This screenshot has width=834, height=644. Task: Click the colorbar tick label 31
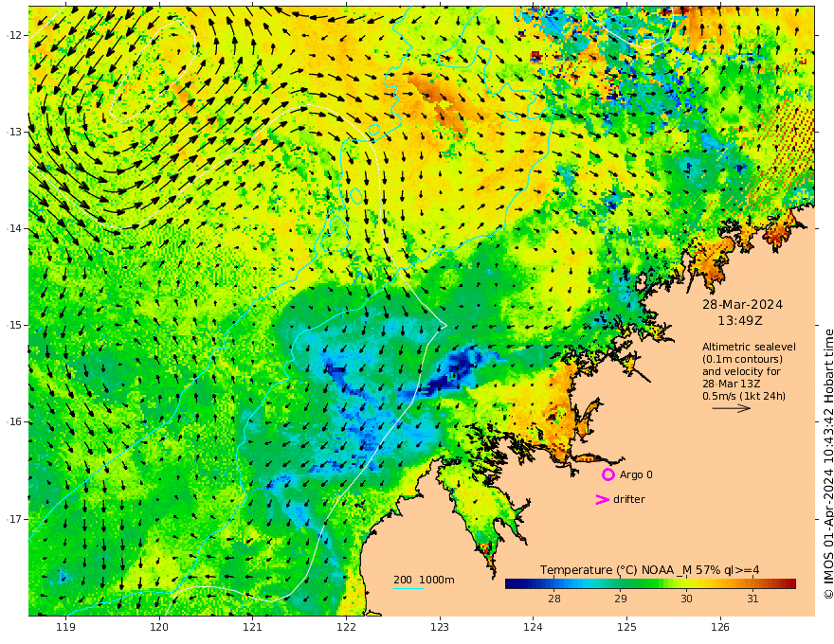752,599
